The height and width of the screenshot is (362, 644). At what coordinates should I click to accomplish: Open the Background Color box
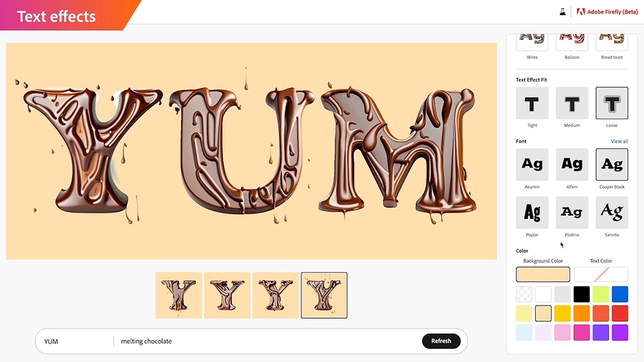[x=543, y=274]
